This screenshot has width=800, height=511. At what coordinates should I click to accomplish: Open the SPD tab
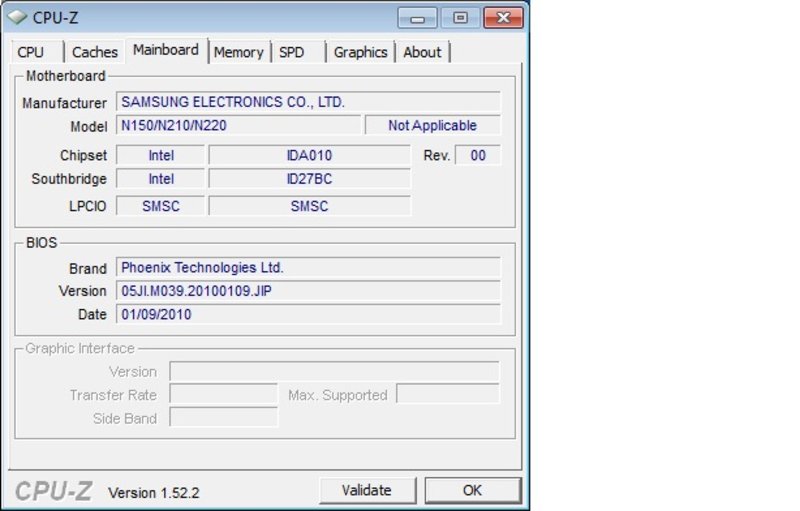coord(298,52)
